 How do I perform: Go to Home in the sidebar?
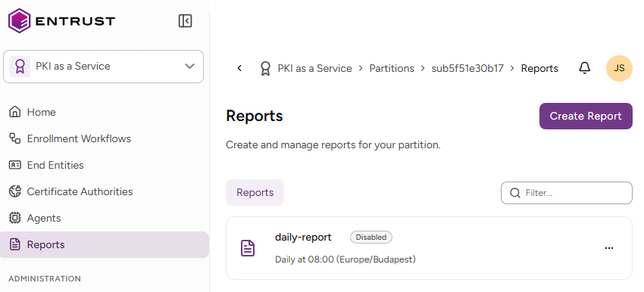click(41, 112)
